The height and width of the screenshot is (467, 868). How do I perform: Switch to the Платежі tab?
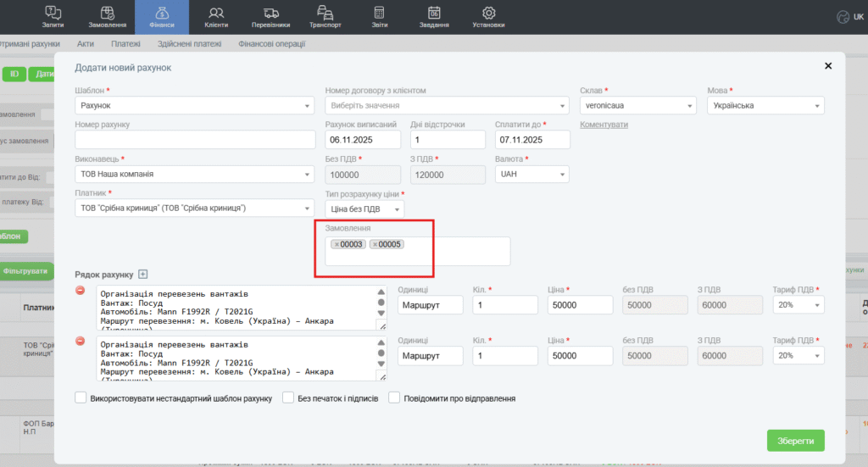pos(125,44)
